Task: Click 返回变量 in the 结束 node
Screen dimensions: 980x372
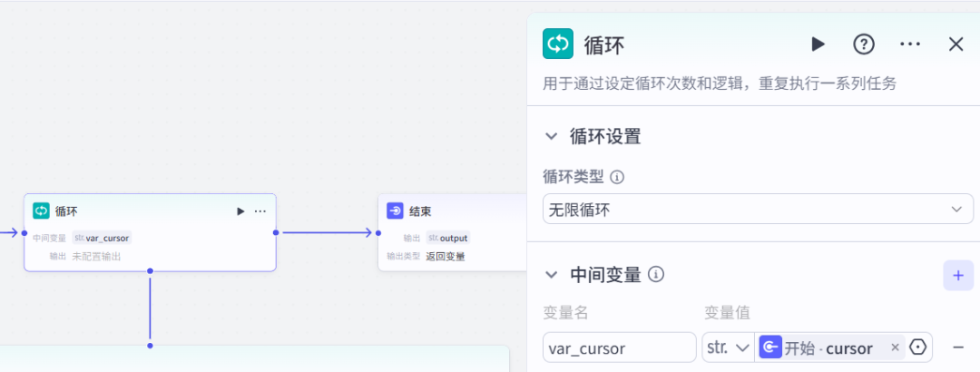Action: coord(445,257)
